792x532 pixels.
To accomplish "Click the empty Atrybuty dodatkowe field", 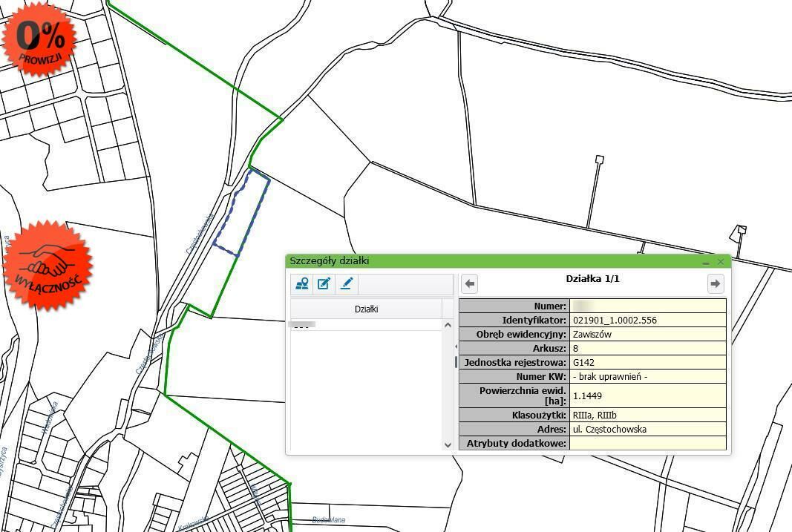I will point(647,444).
